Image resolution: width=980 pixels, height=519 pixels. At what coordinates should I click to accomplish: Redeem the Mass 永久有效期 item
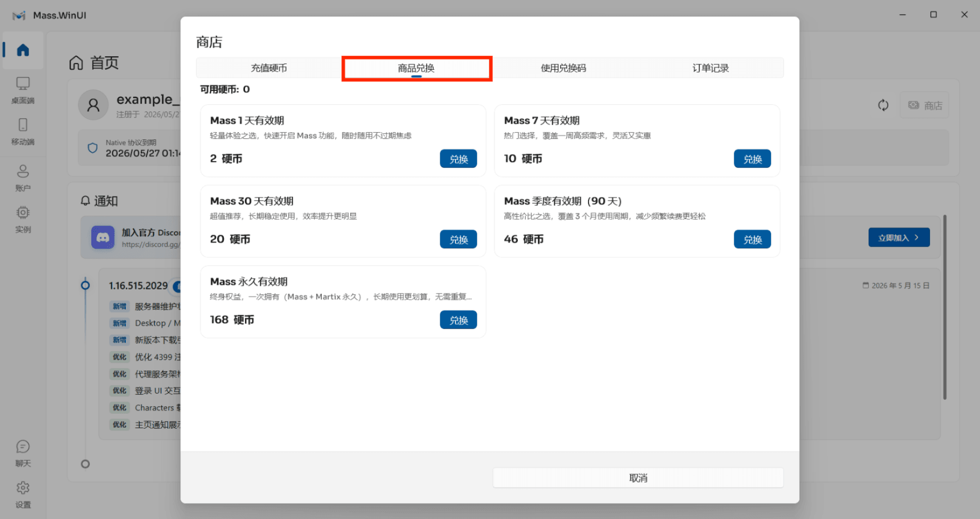click(459, 320)
